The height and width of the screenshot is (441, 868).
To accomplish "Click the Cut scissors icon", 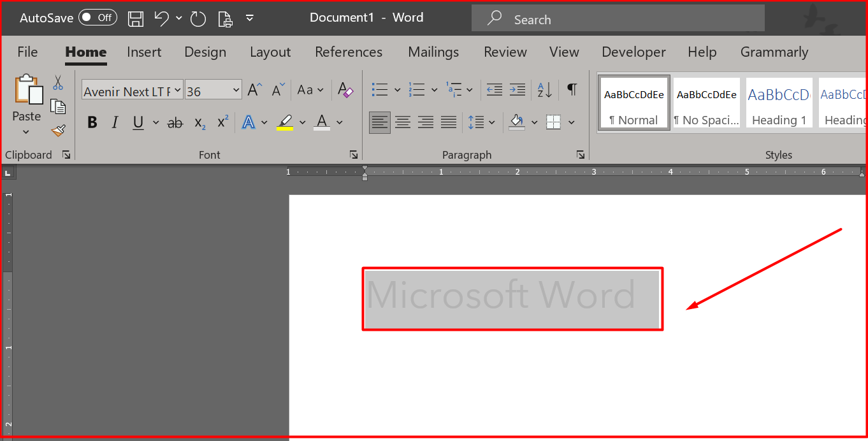I will point(58,83).
